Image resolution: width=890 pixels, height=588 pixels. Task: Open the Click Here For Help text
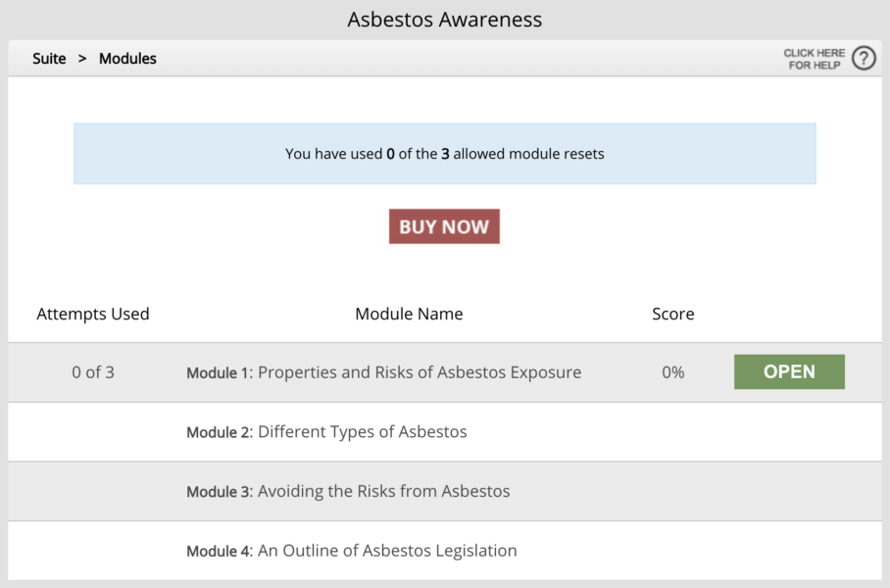(x=814, y=59)
